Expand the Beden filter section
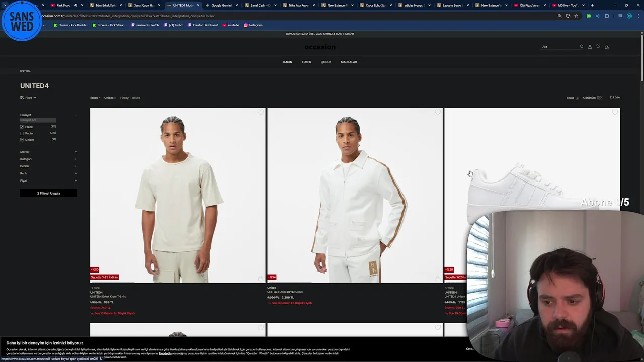 tap(76, 166)
